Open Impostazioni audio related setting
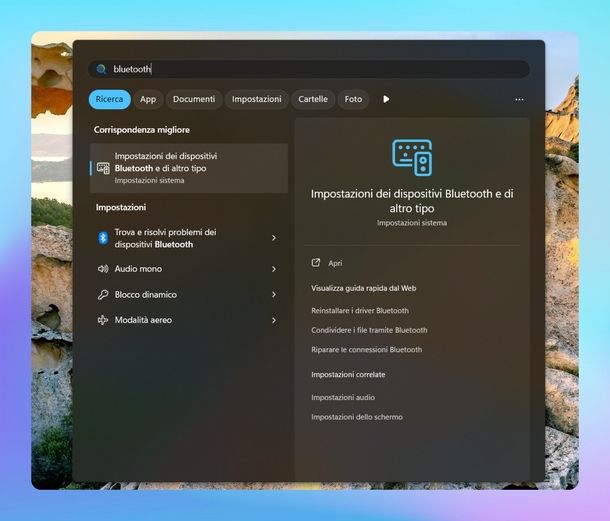This screenshot has width=610, height=521. [343, 397]
